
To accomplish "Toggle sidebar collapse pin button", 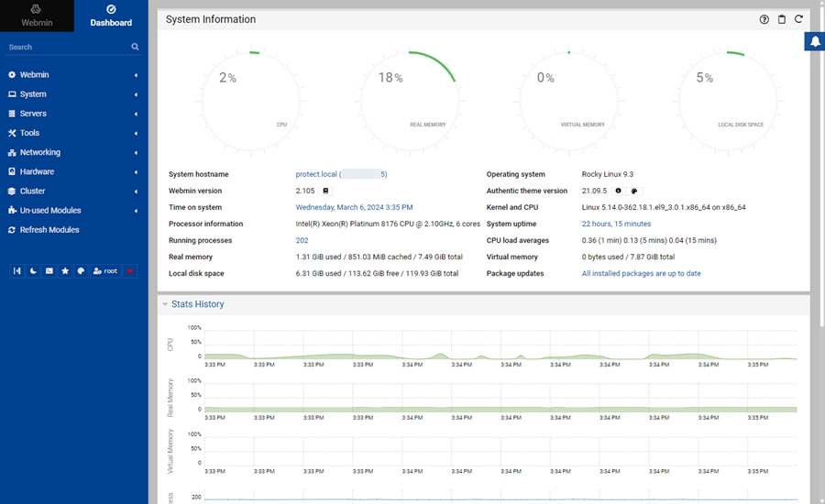I will 17,271.
